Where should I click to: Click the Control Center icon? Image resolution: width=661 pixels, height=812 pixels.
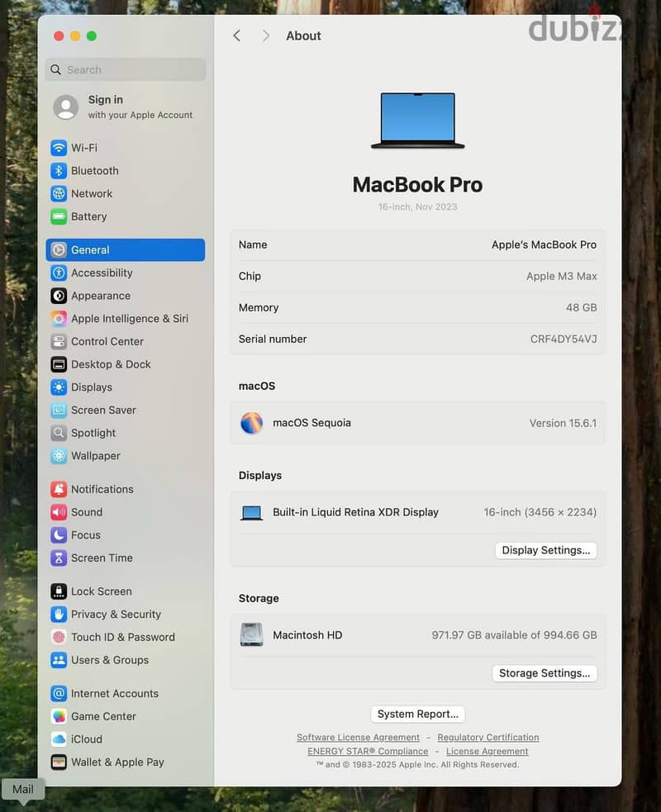point(59,341)
